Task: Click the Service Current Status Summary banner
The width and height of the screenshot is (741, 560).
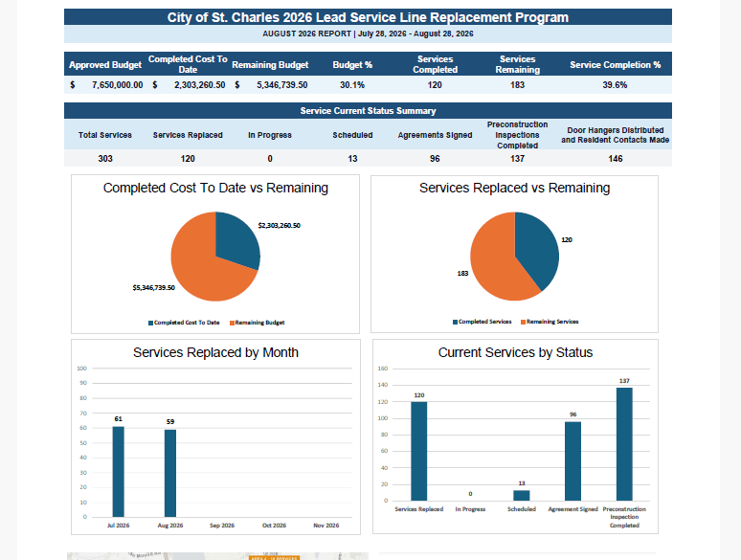Action: pyautogui.click(x=368, y=111)
